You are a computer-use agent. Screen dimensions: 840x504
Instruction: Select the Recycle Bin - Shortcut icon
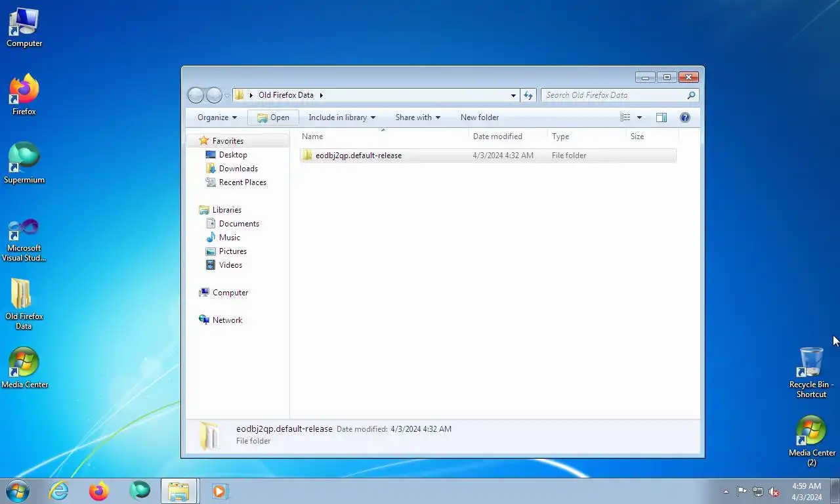(812, 373)
